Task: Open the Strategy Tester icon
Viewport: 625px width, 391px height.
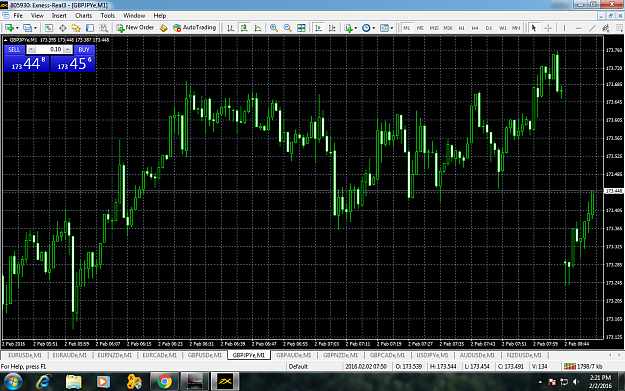Action: [x=104, y=28]
